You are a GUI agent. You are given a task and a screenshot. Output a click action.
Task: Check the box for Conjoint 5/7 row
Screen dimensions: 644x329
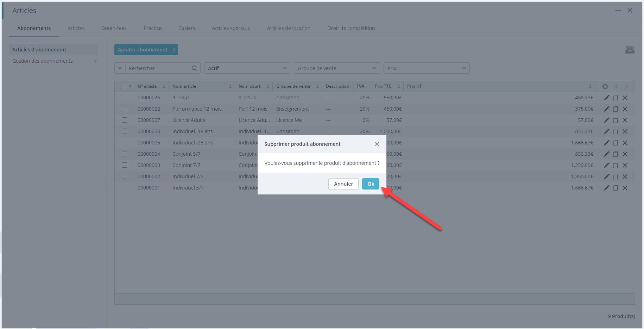pos(124,154)
